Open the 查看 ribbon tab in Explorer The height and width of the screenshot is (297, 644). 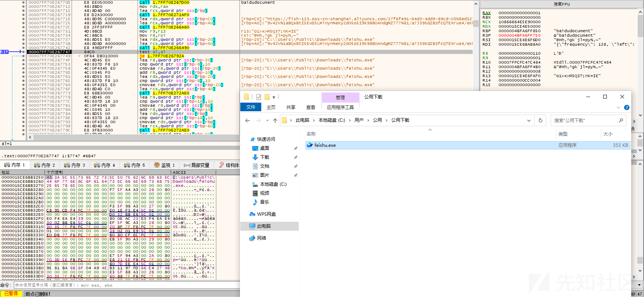pyautogui.click(x=311, y=107)
